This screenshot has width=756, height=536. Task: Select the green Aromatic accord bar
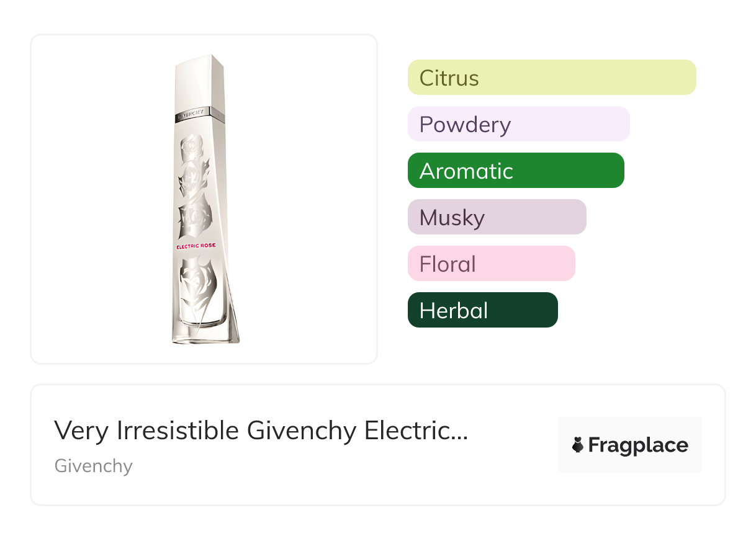point(515,171)
